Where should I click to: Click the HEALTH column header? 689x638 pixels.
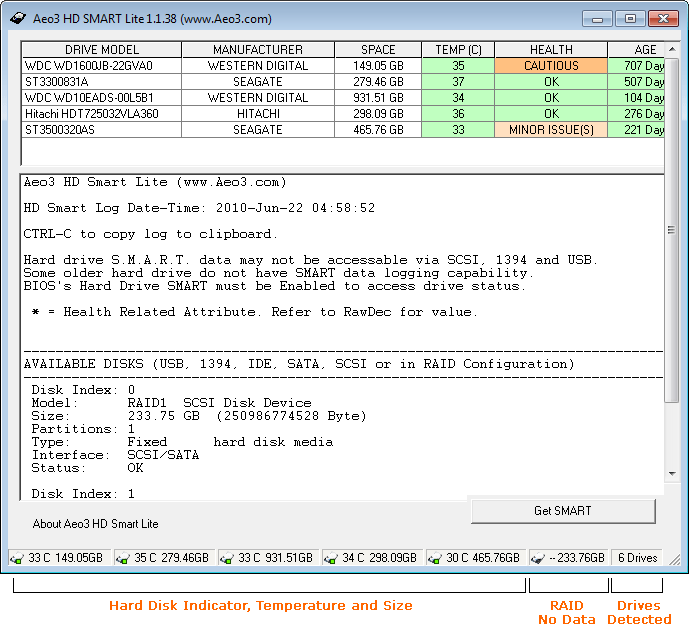tap(551, 50)
